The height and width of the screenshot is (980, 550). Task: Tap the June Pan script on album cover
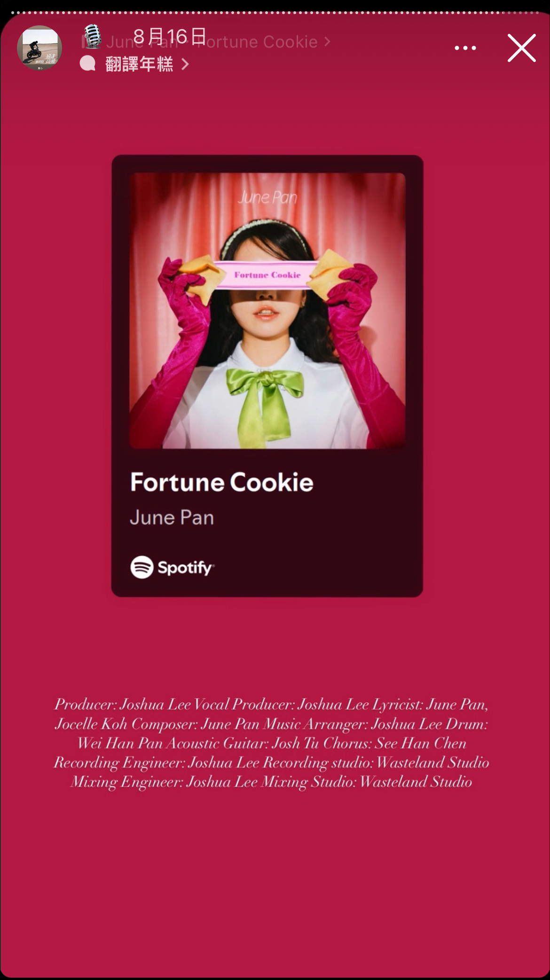pyautogui.click(x=267, y=197)
